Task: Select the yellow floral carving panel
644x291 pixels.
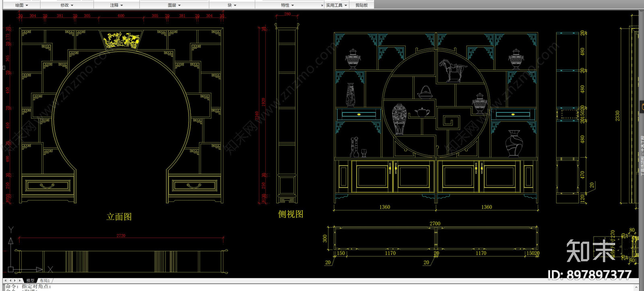Action: coord(121,40)
